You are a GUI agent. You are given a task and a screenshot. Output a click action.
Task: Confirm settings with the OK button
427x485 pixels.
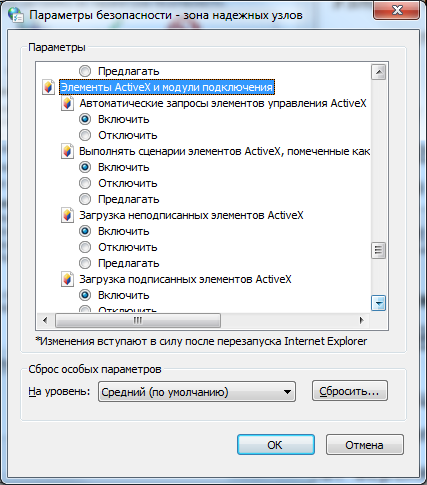pyautogui.click(x=276, y=445)
